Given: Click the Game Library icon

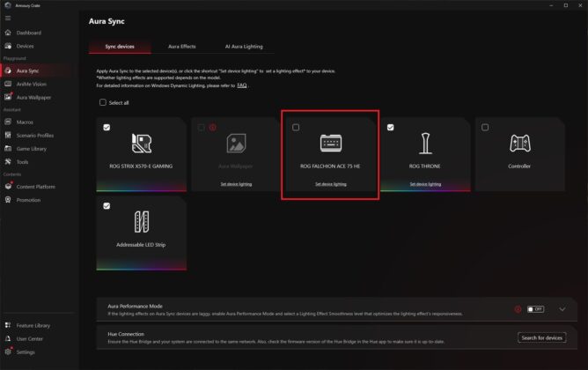Looking at the screenshot, I should click(x=8, y=149).
